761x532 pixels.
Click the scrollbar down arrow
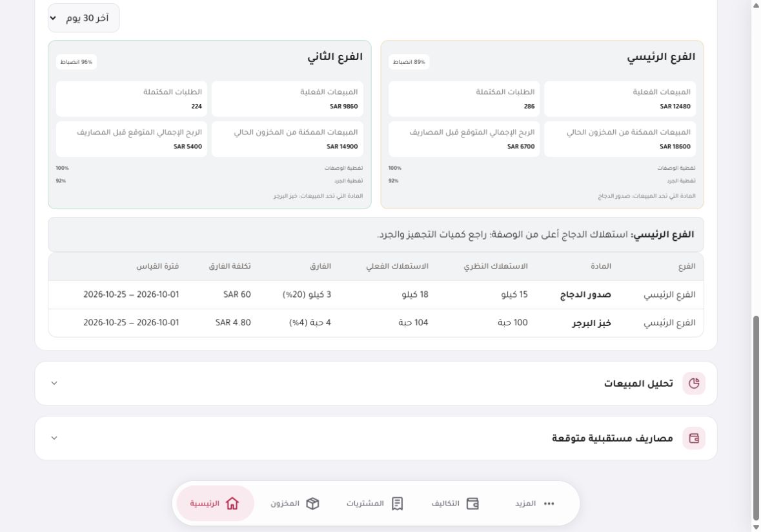[756, 527]
